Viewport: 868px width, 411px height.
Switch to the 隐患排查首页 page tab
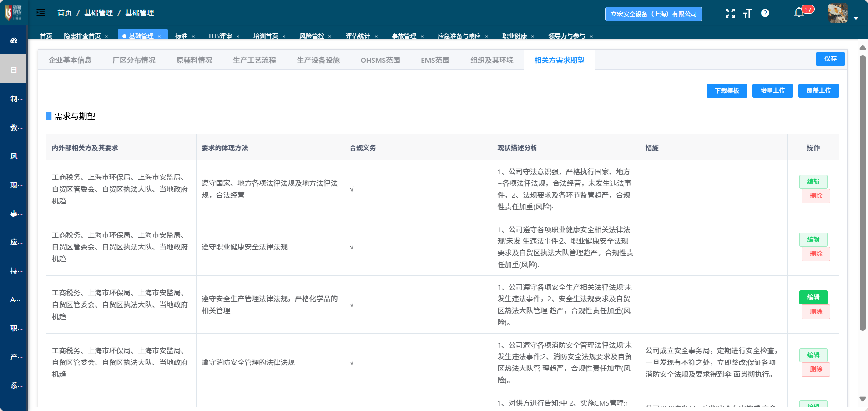pos(82,36)
